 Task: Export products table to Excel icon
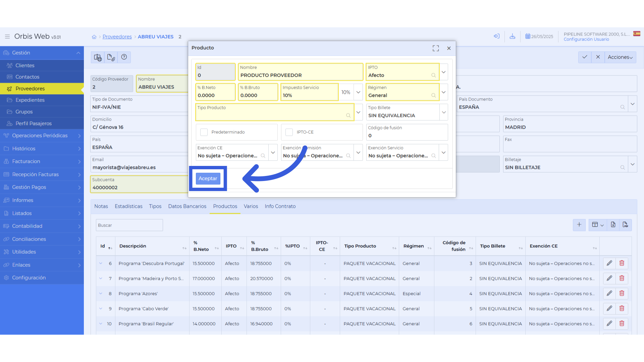coord(613,225)
